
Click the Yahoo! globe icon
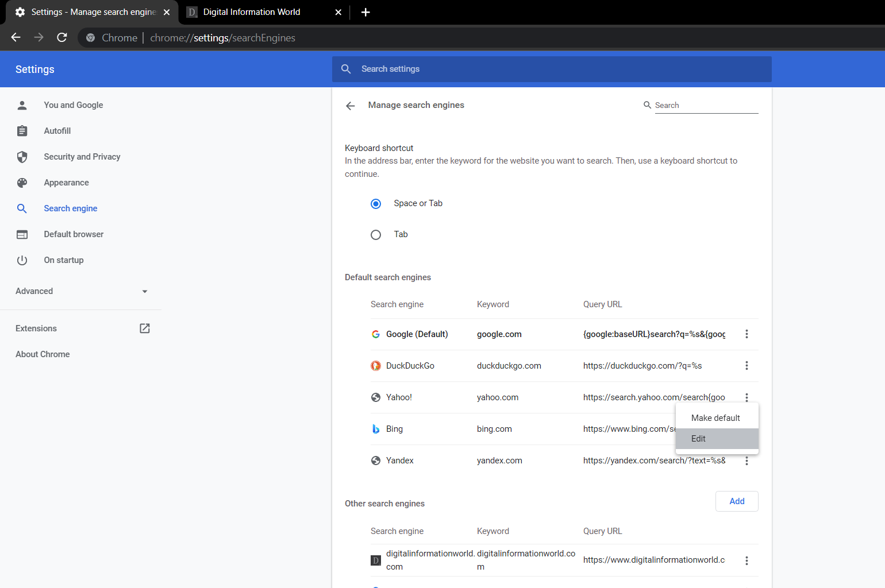pos(376,397)
